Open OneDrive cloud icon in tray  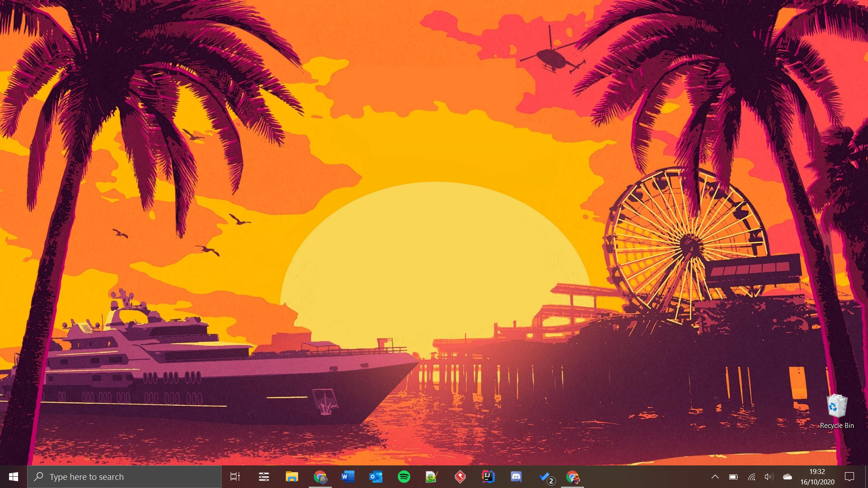pyautogui.click(x=788, y=477)
